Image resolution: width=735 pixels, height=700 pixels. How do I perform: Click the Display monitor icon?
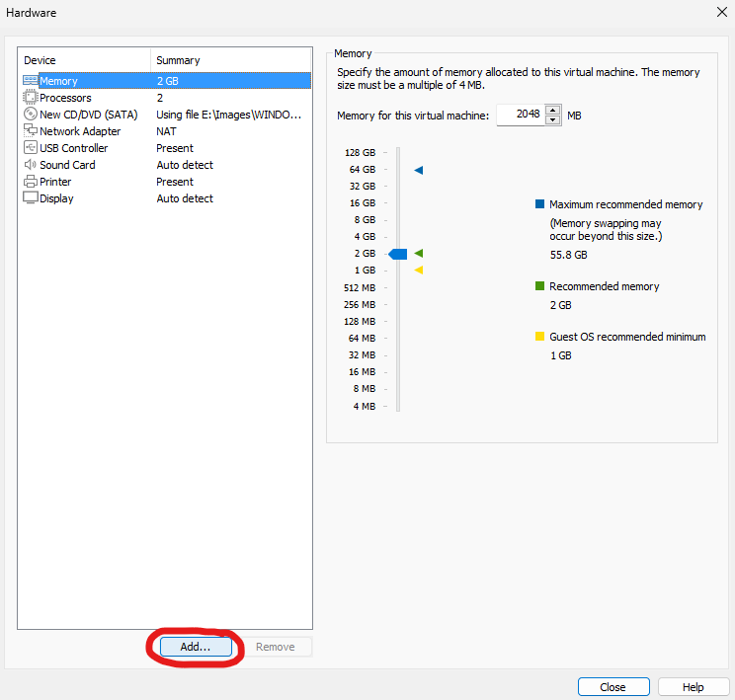[x=30, y=198]
